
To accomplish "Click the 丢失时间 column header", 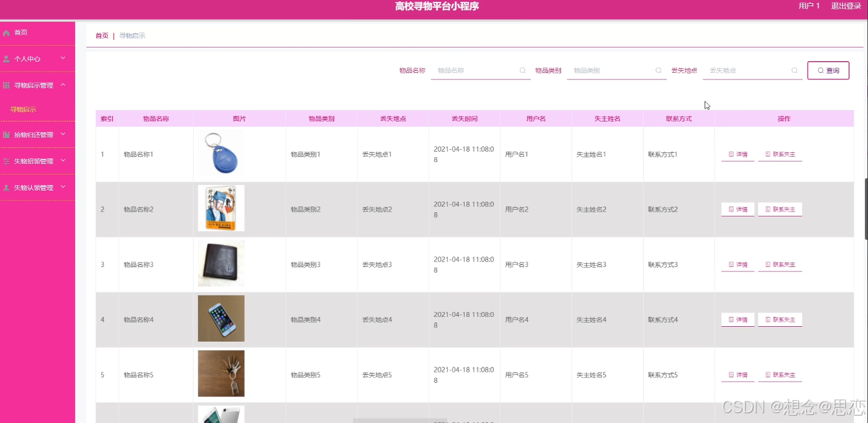I will point(464,119).
